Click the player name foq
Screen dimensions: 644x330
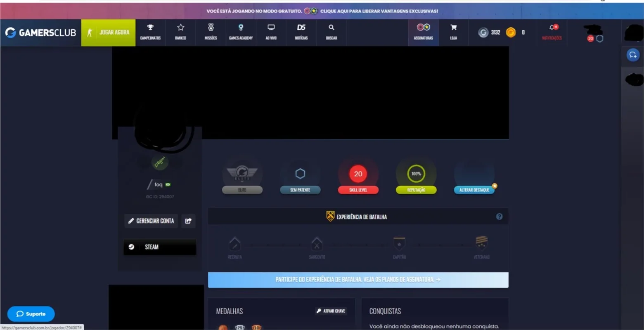[x=158, y=184]
